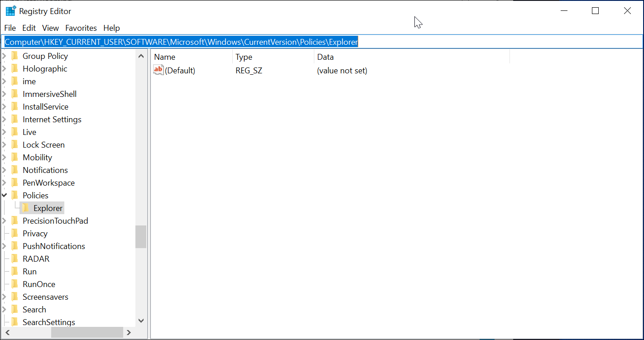Click the Registry Editor app icon in title bar
Viewport: 644px width, 340px height.
(11, 11)
